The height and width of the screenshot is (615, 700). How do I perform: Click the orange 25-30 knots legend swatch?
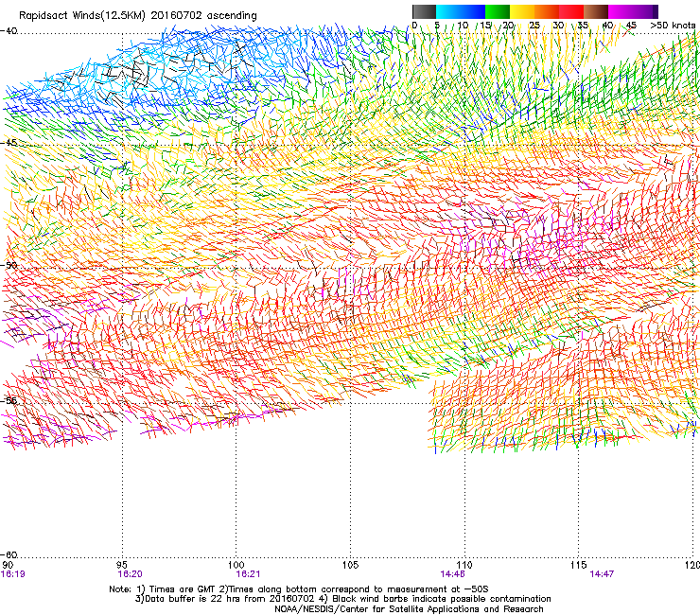(547, 11)
